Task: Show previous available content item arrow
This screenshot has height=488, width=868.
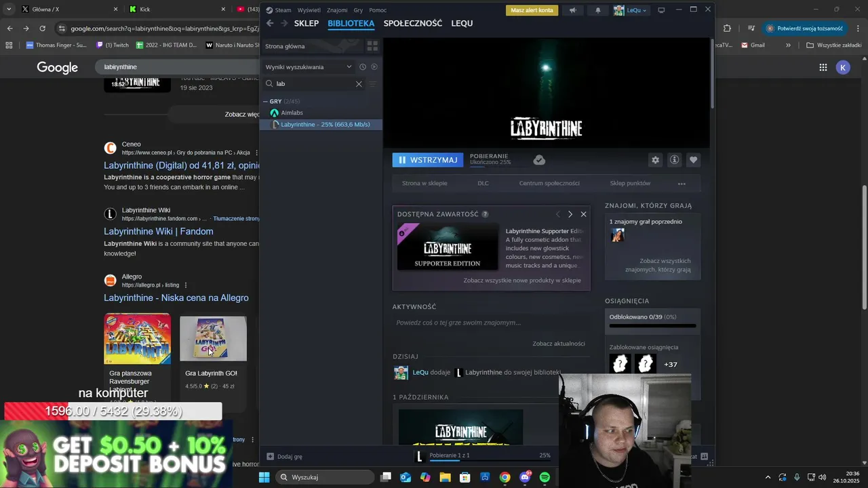Action: [x=558, y=214]
